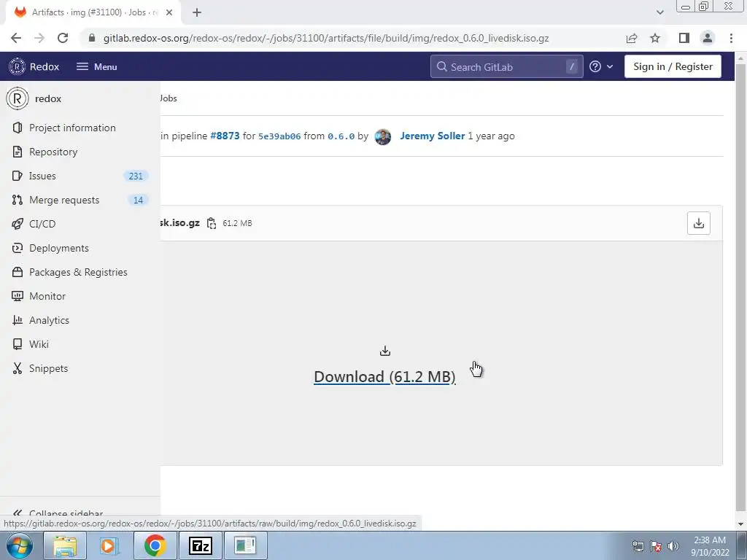Image resolution: width=747 pixels, height=560 pixels.
Task: Open the hamburger Menu button
Action: (x=97, y=66)
